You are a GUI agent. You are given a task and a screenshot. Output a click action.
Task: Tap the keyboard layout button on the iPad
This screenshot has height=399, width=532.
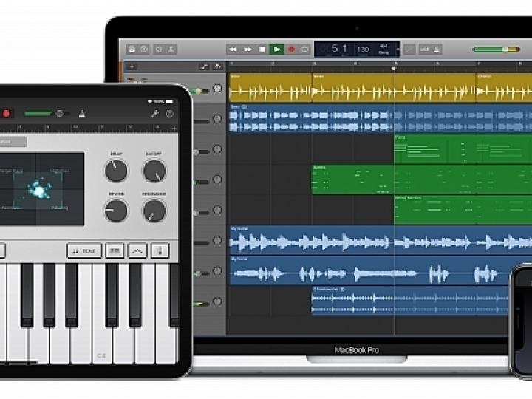tap(115, 250)
